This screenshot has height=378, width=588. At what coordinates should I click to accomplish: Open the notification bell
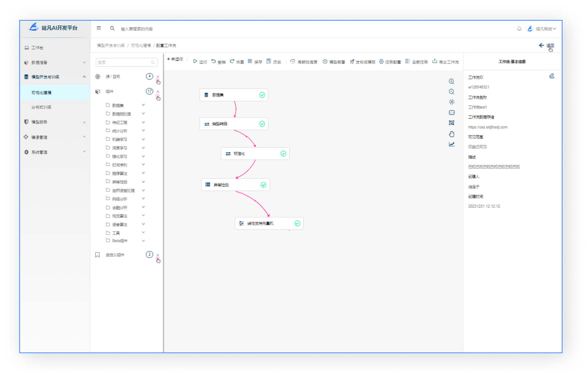pos(519,29)
